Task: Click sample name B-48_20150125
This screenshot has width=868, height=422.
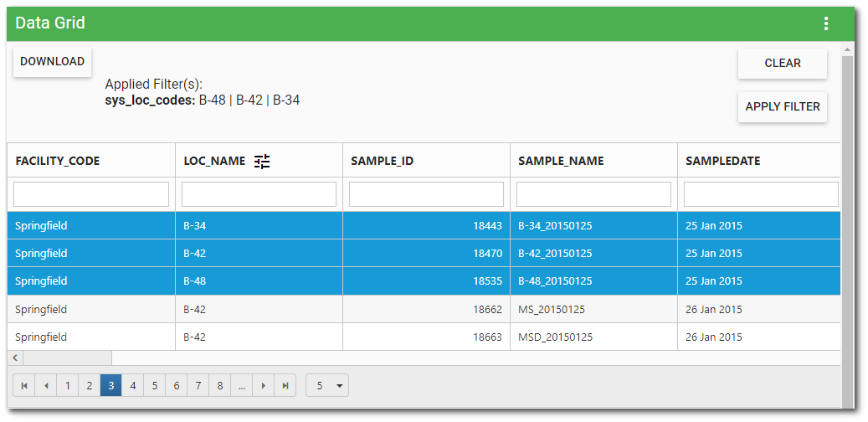Action: pyautogui.click(x=555, y=281)
